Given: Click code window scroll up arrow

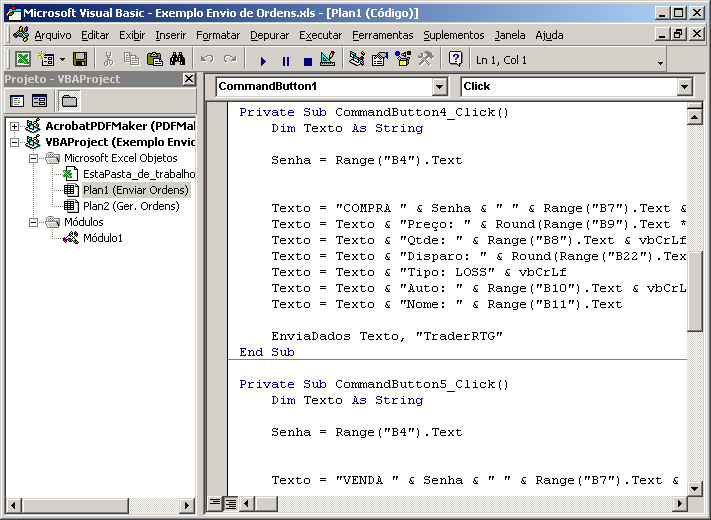Looking at the screenshot, I should 694,117.
